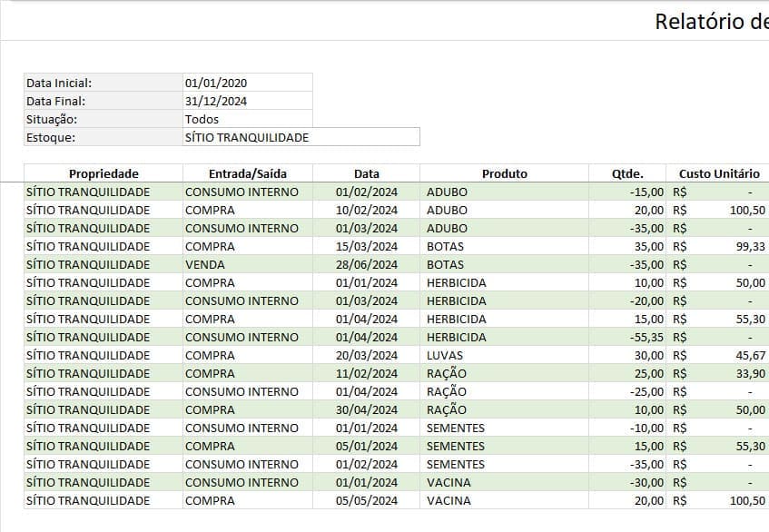Select the BOTAS cell dated 15/03/2024
The height and width of the screenshot is (532, 769).
click(504, 246)
